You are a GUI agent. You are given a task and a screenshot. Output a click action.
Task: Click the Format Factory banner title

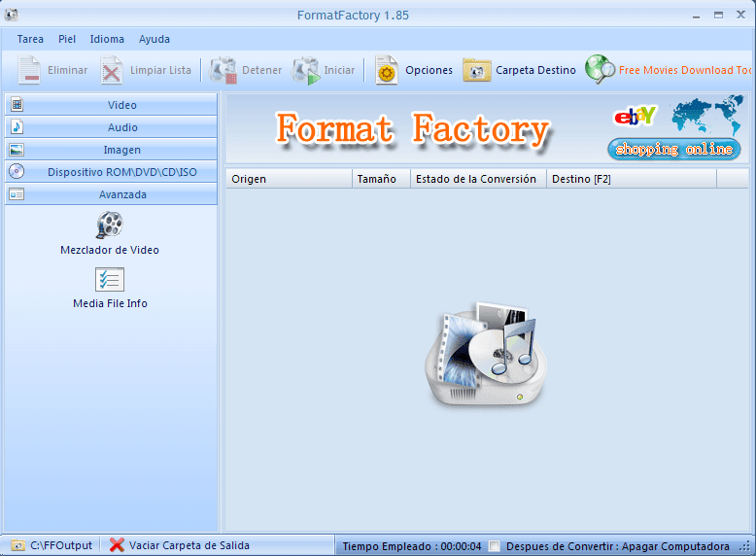(x=413, y=129)
